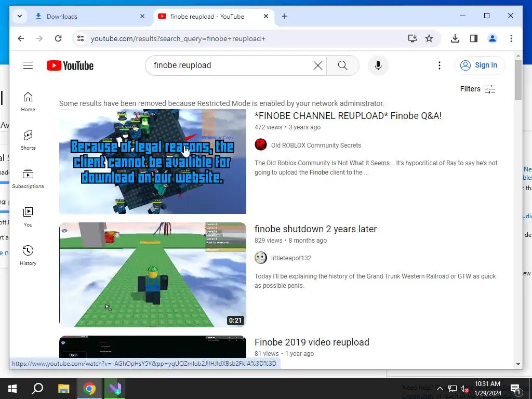Click the network tray icon

point(453,389)
